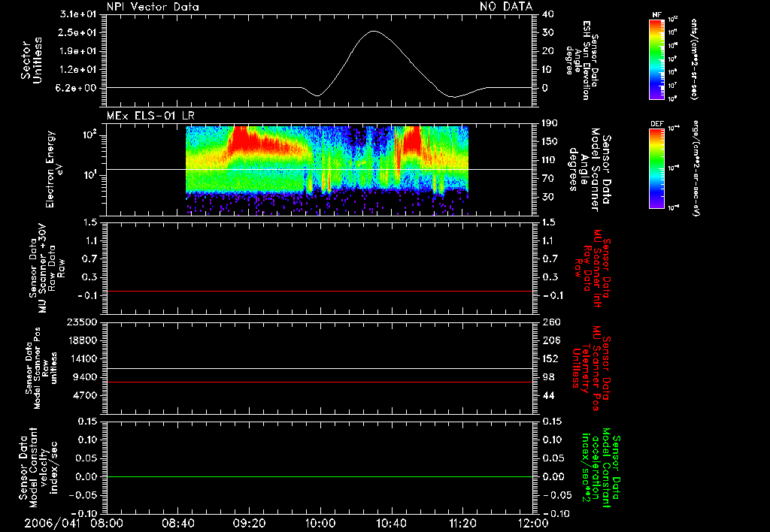Click the '11:20' time label

(x=462, y=524)
